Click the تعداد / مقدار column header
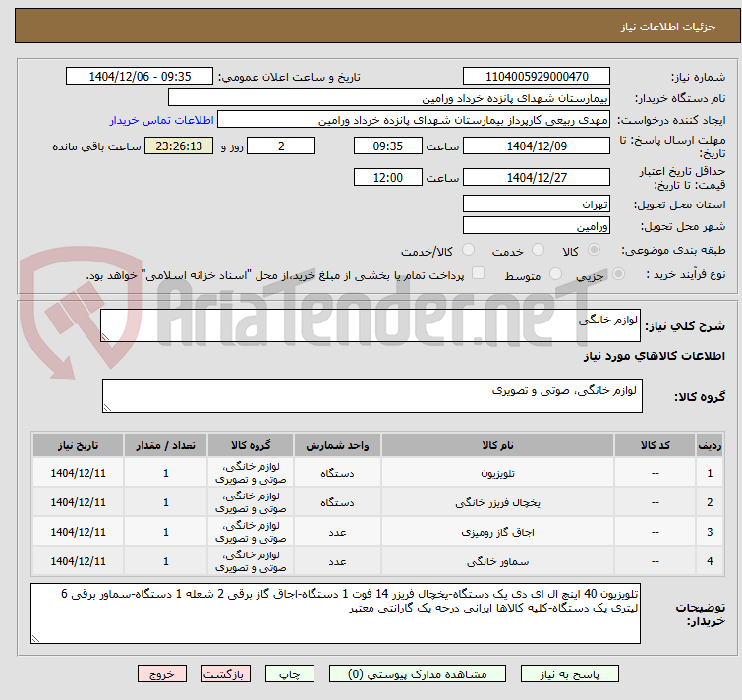The image size is (742, 700). [x=166, y=445]
